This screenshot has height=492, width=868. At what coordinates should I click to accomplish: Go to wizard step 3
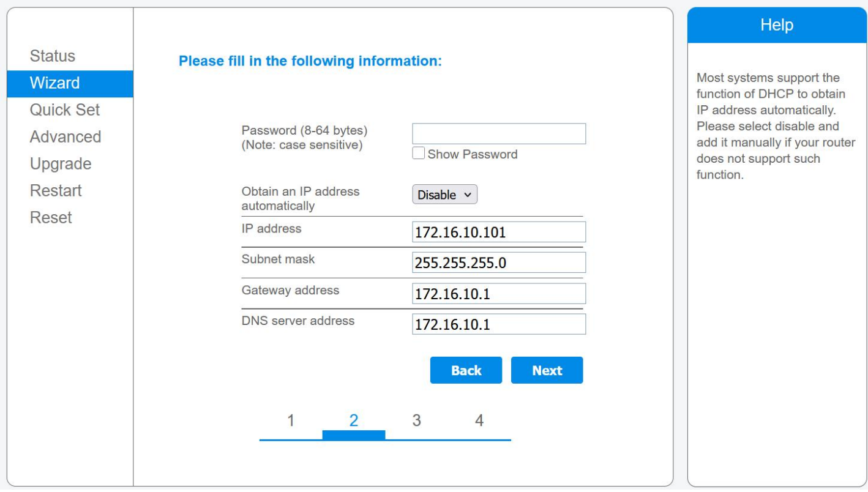(417, 421)
